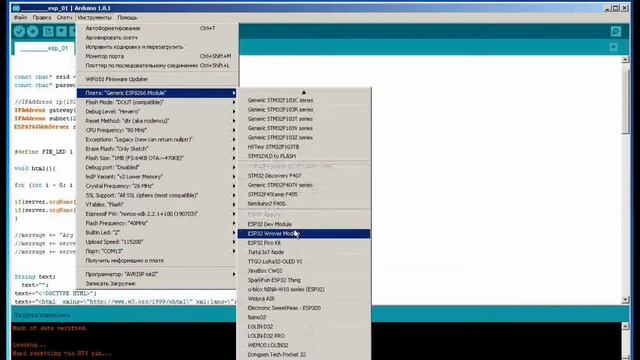Open the Правка menu
The image size is (640, 360).
point(42,18)
